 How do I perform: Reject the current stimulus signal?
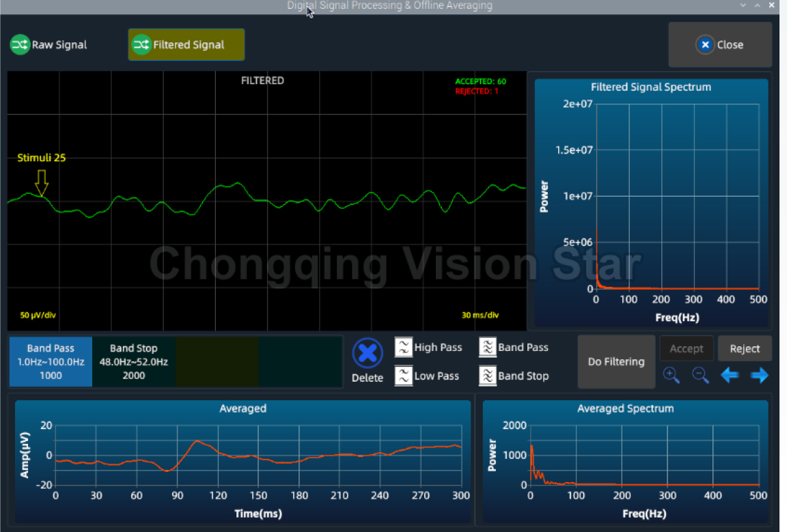[744, 348]
